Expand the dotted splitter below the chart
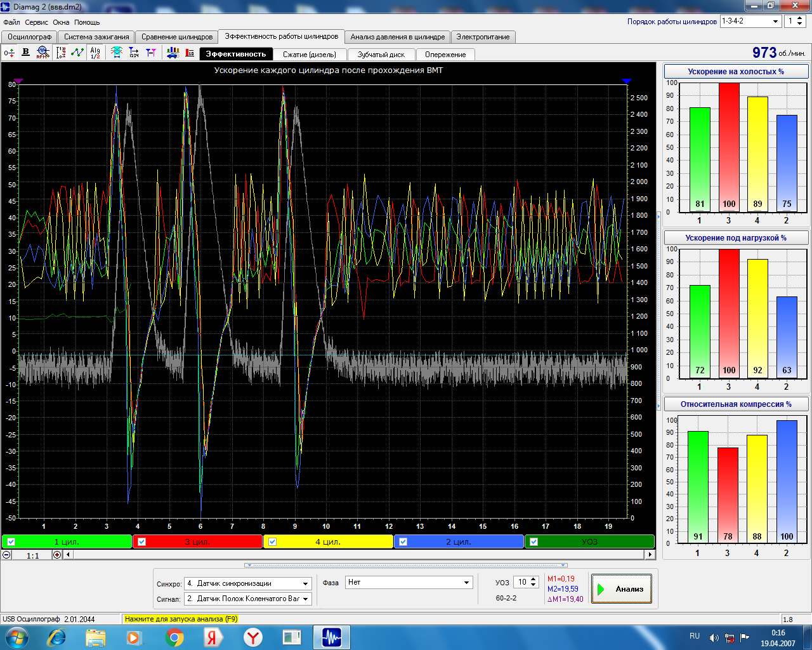The width and height of the screenshot is (812, 650). point(406,565)
